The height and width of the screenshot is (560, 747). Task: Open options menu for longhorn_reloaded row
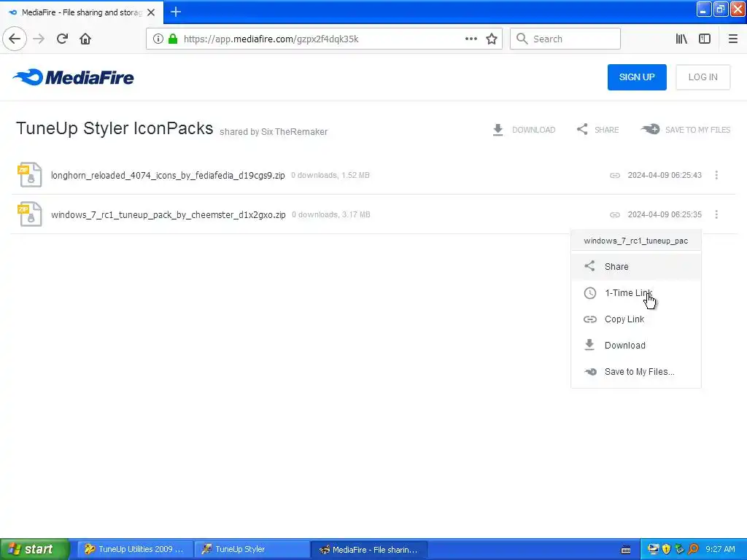(716, 175)
